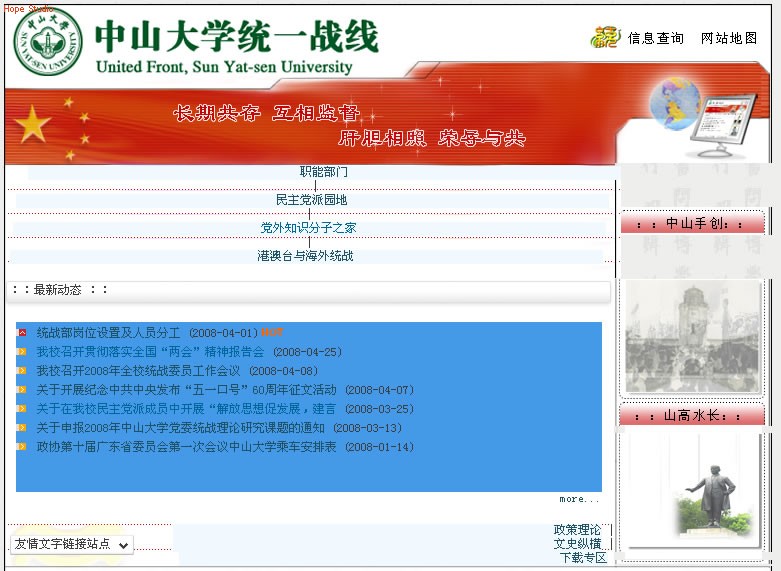
Task: Select the 党外知识分子之家 menu item
Action: coord(308,228)
